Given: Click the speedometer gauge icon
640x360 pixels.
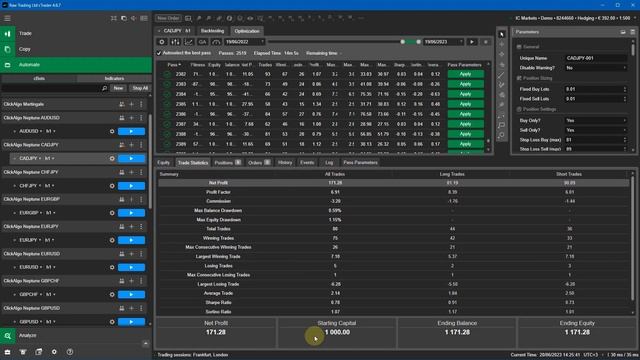Looking at the screenshot, I should click(216, 42).
